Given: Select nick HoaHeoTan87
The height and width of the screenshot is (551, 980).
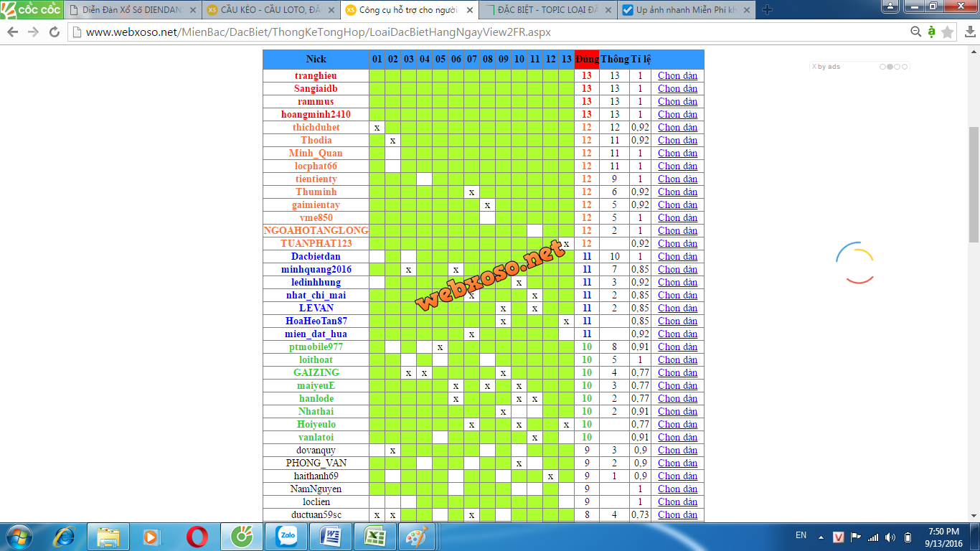Looking at the screenshot, I should [316, 321].
